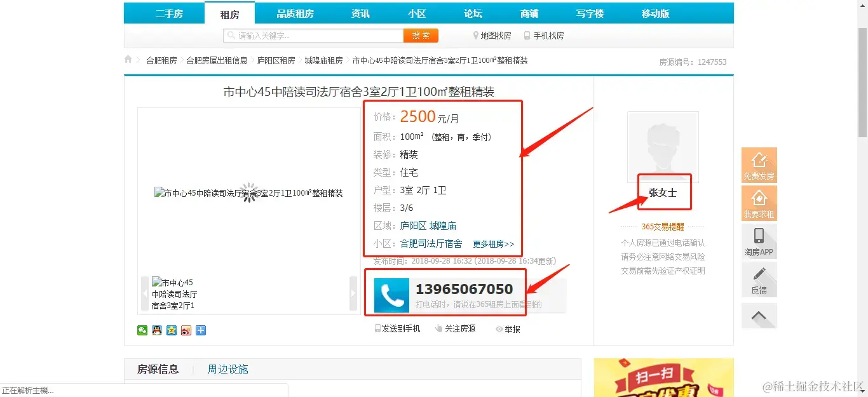The height and width of the screenshot is (397, 868).
Task: Open the 移动版 tab
Action: pyautogui.click(x=655, y=13)
